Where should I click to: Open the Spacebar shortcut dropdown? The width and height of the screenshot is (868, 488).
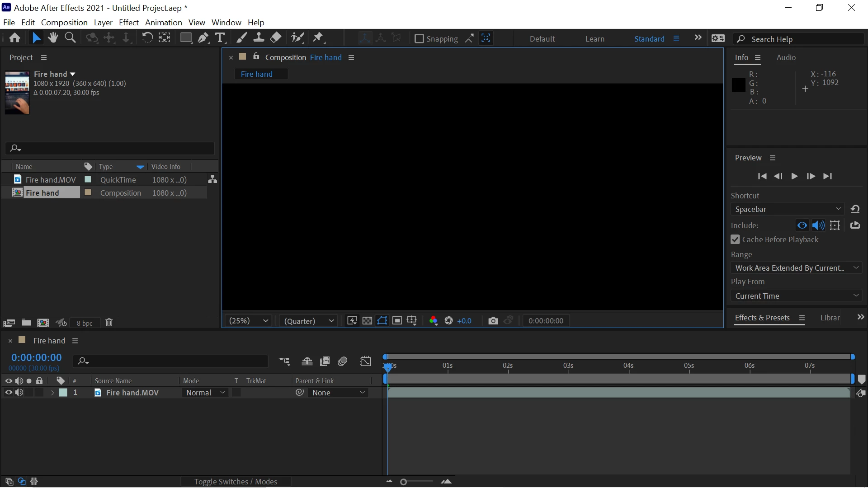tap(788, 209)
